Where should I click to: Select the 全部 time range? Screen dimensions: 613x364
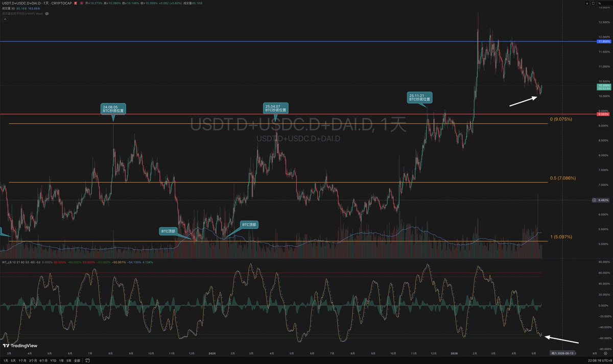click(77, 360)
